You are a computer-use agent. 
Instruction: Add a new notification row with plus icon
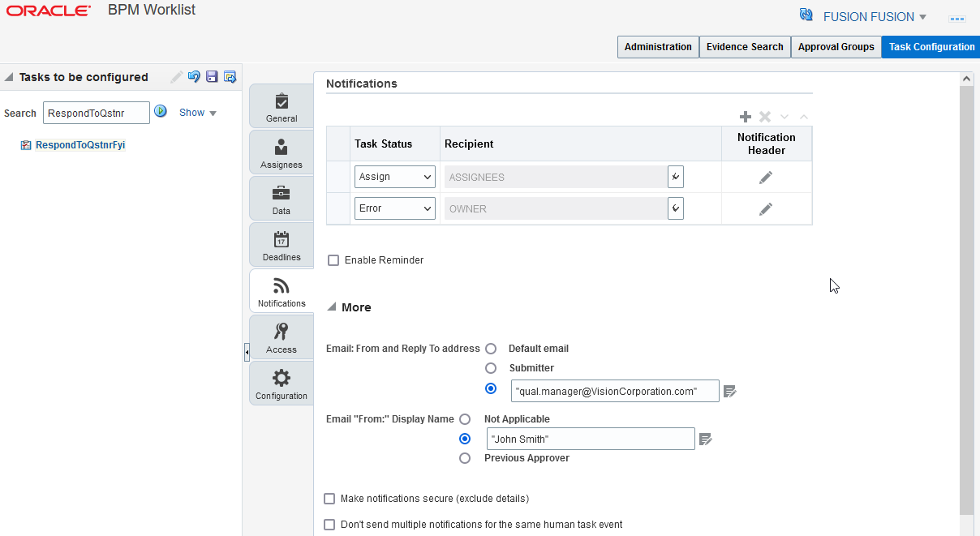tap(745, 117)
